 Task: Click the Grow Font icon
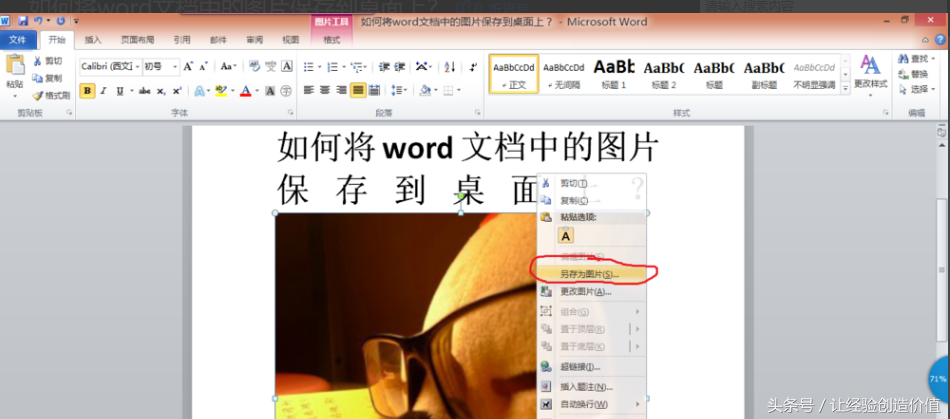[x=188, y=67]
